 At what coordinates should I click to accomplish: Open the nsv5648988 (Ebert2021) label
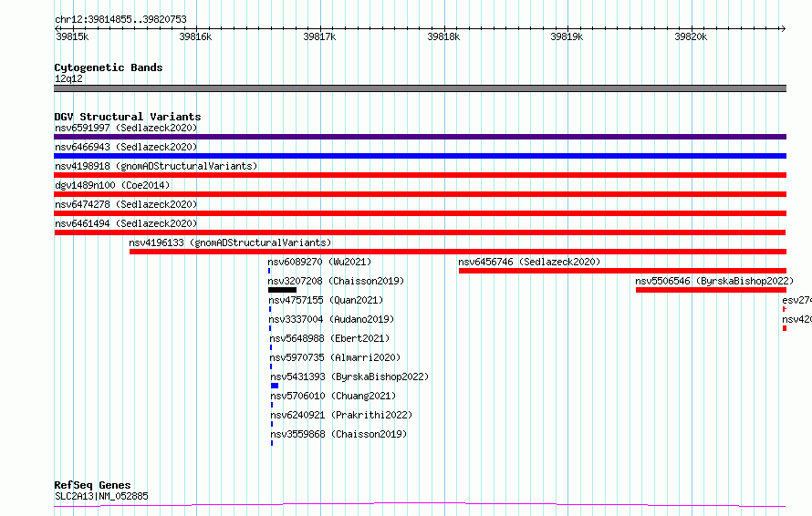[329, 338]
